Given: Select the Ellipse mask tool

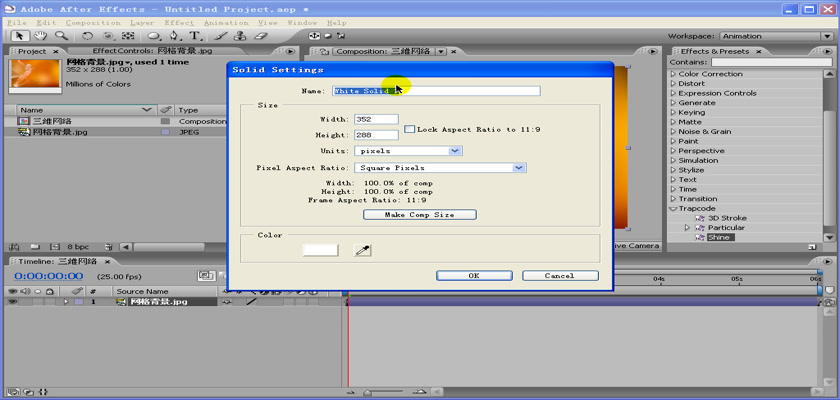Looking at the screenshot, I should (154, 36).
